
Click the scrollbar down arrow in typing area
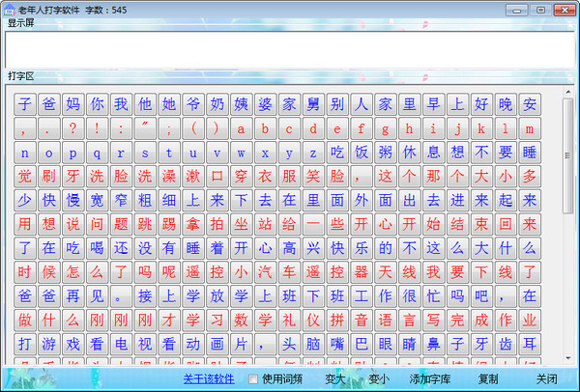tap(568, 358)
